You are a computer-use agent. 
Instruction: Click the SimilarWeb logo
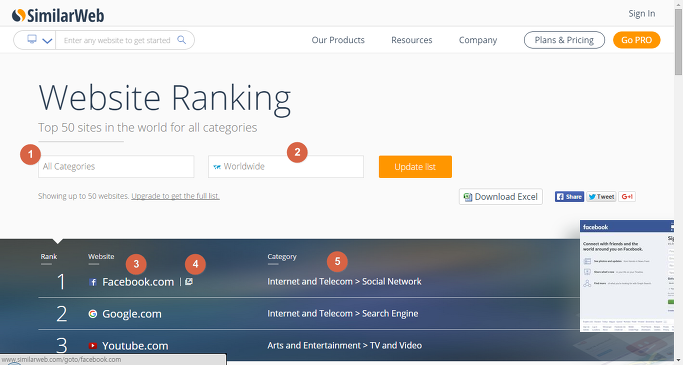click(58, 16)
